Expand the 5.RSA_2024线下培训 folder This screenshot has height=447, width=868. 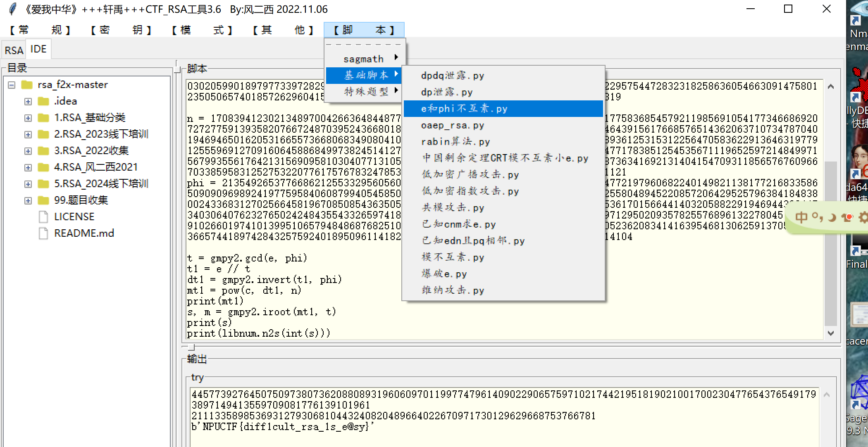click(28, 184)
